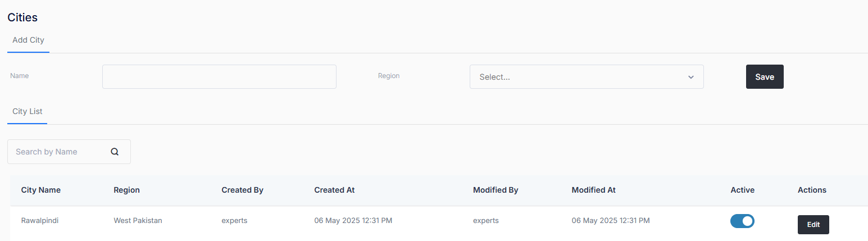Select the Rawalpindi city name cell
The width and height of the screenshot is (868, 241).
40,221
